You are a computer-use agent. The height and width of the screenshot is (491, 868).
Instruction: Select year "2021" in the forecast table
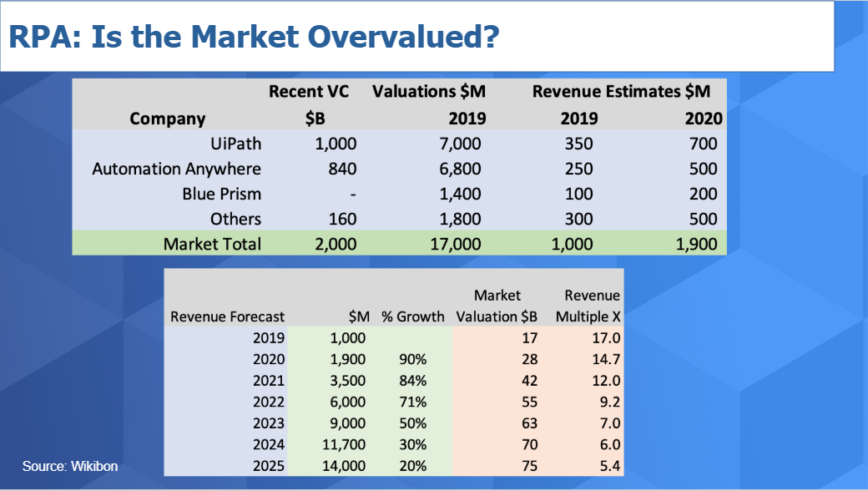(269, 381)
